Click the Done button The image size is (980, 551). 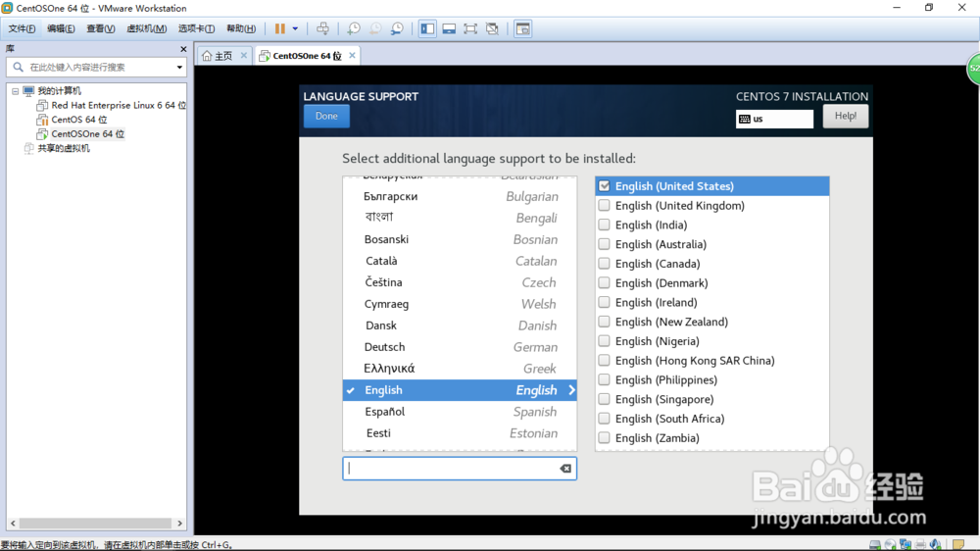[326, 117]
